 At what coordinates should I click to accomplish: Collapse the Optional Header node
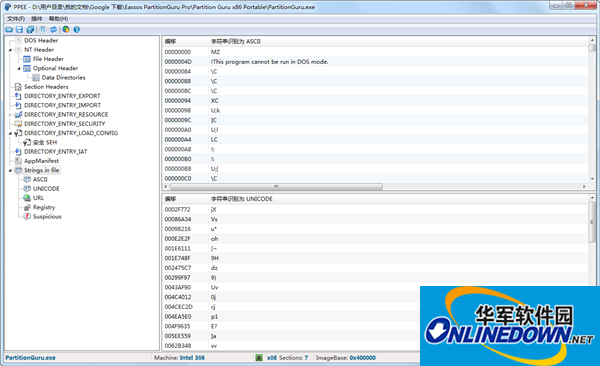click(x=19, y=69)
